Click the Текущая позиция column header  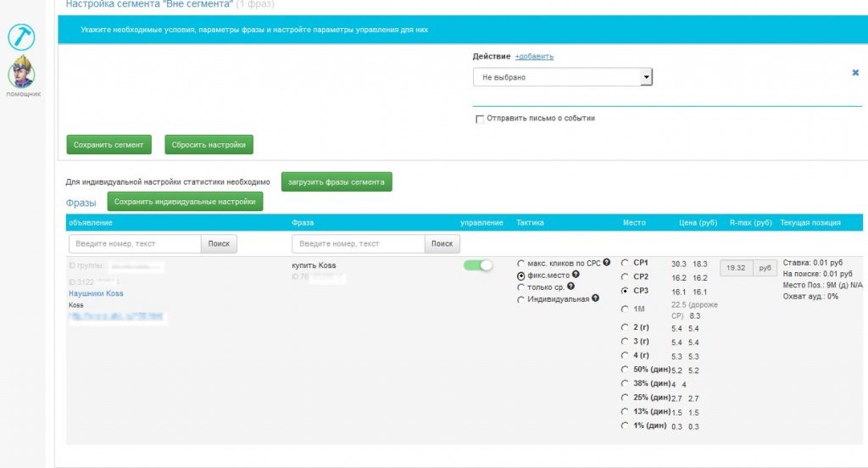[x=810, y=223]
